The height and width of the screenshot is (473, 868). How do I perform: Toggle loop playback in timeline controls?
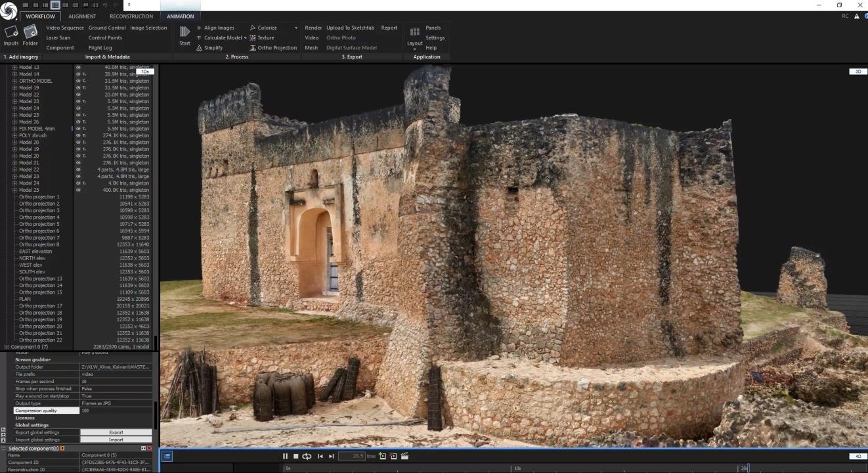pos(307,456)
